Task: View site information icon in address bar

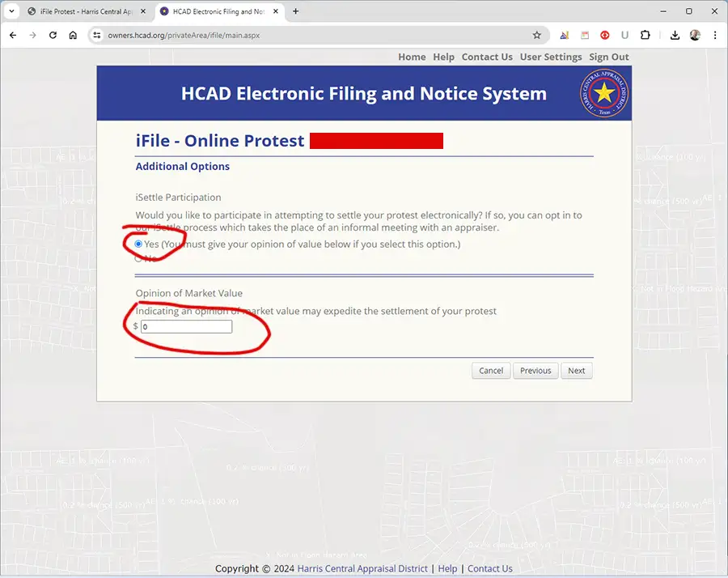Action: (x=96, y=36)
